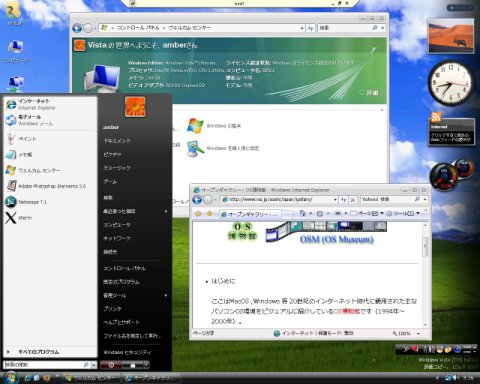This screenshot has width=480, height=384.
Task: Click Internet Explorer quick launch icon
Action: (28, 378)
